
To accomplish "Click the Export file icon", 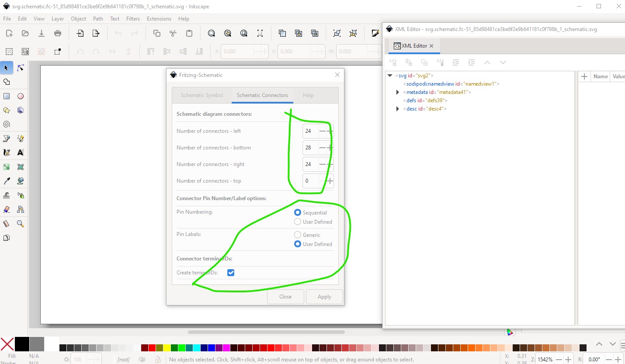I will (x=96, y=33).
